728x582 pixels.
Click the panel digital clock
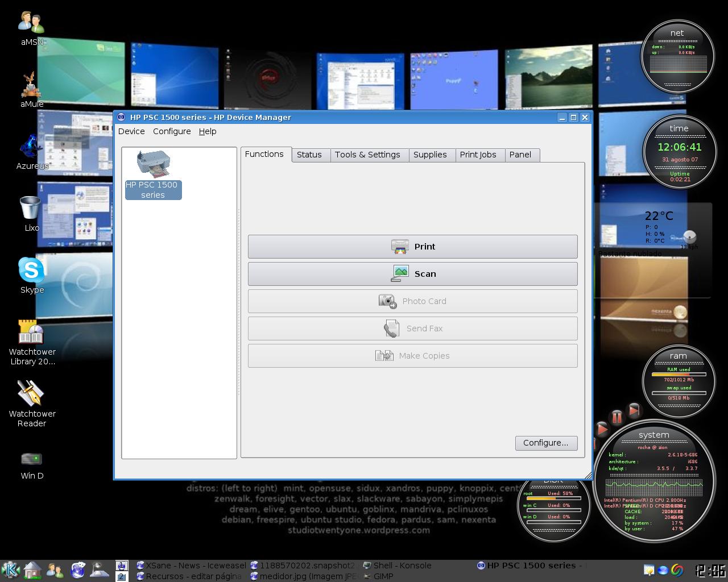(710, 570)
